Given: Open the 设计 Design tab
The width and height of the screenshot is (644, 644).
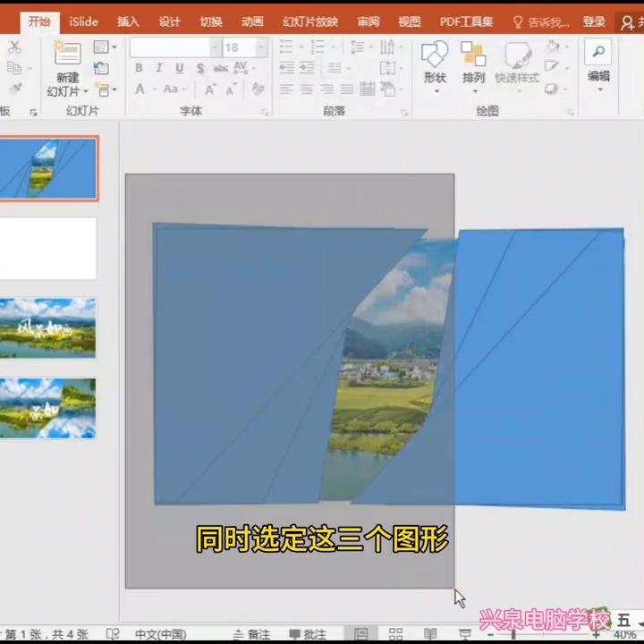Looking at the screenshot, I should 170,21.
